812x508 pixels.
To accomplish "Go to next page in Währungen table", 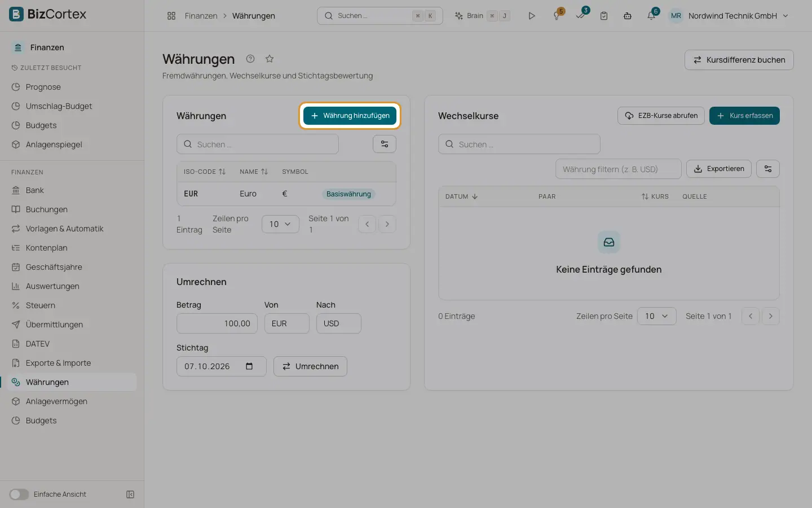I will click(387, 224).
